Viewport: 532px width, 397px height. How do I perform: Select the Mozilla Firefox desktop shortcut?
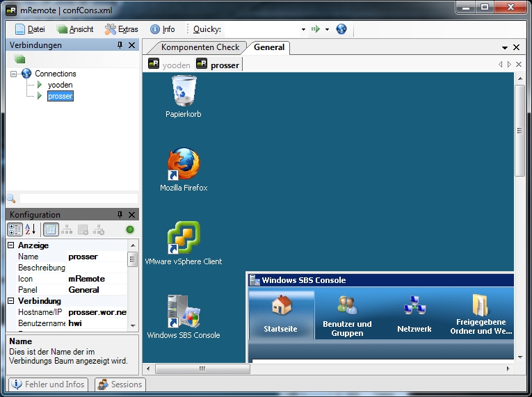coord(184,169)
